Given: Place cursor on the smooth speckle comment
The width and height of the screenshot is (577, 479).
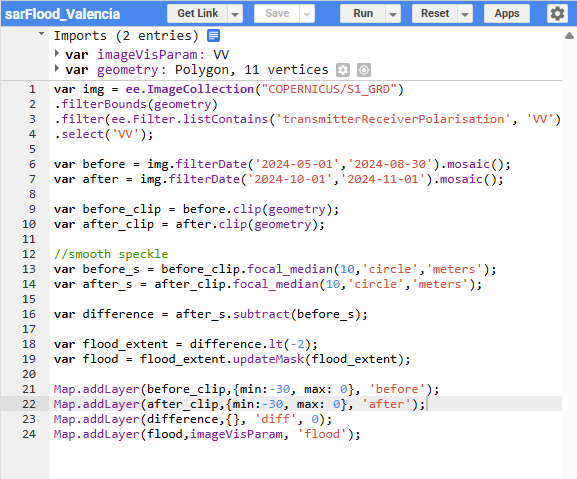Looking at the screenshot, I should pos(111,254).
